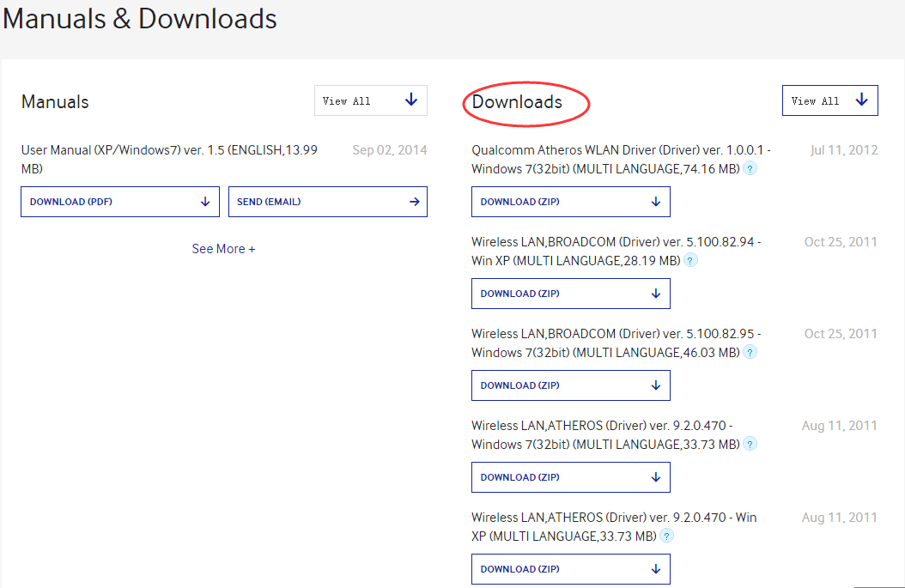This screenshot has height=588, width=905.
Task: Download BROADCOM 5.100.82.95 Windows 7 ZIP
Action: click(x=571, y=385)
